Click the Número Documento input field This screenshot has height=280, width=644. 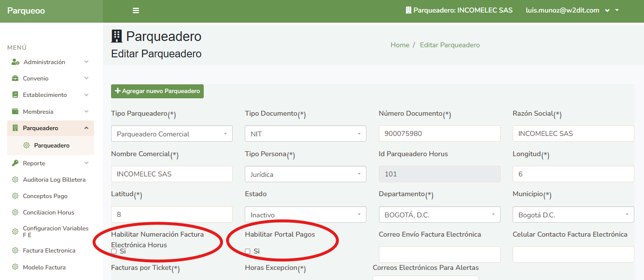(x=439, y=133)
